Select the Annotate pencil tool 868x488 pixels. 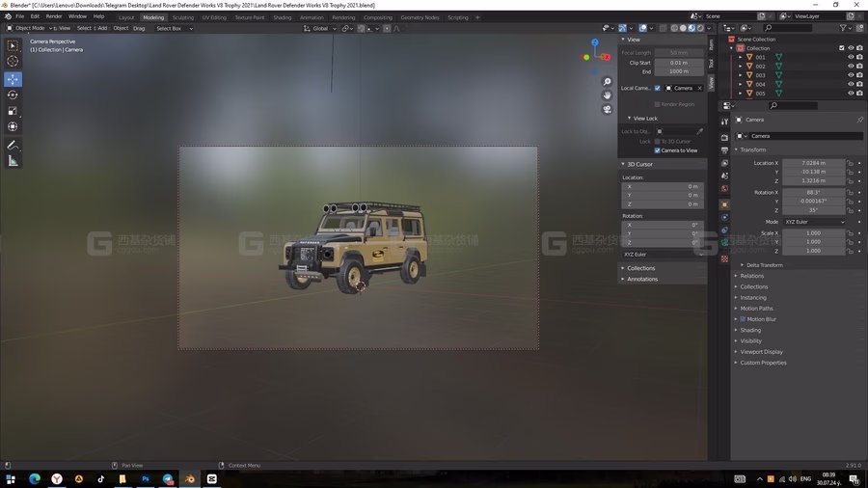[13, 145]
